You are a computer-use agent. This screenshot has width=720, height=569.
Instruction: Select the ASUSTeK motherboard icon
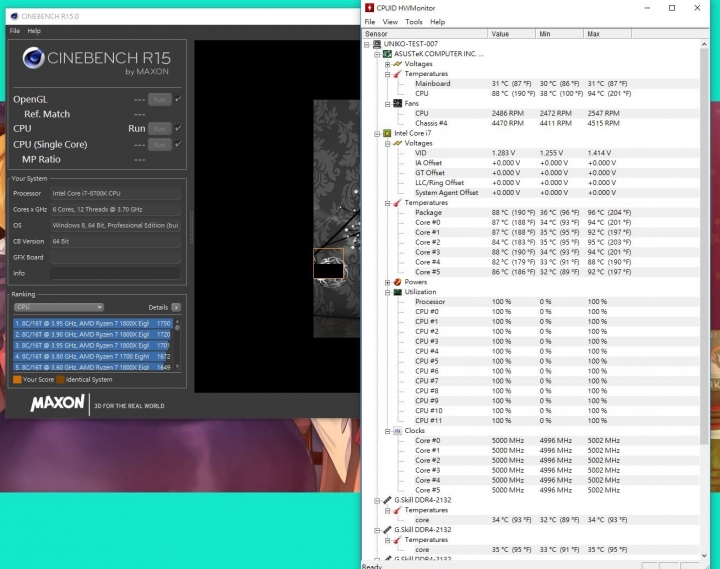(x=387, y=54)
